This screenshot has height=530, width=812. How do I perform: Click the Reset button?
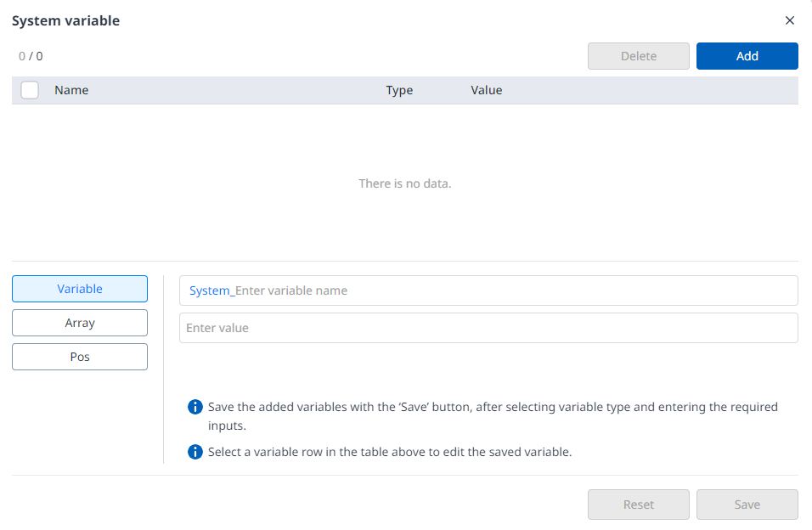pyautogui.click(x=638, y=505)
